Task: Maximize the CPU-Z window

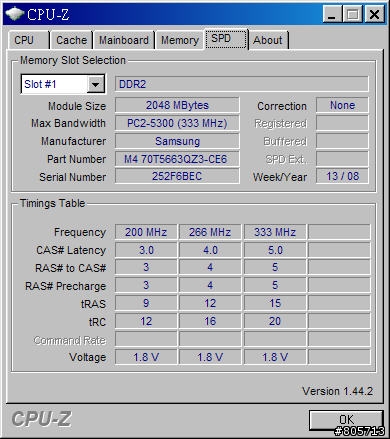Action: (353, 15)
